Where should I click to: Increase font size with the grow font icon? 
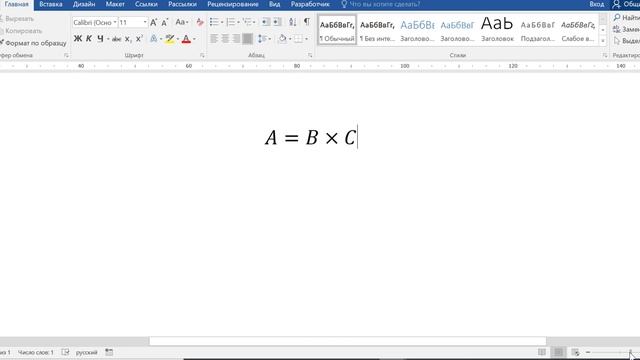click(x=153, y=22)
